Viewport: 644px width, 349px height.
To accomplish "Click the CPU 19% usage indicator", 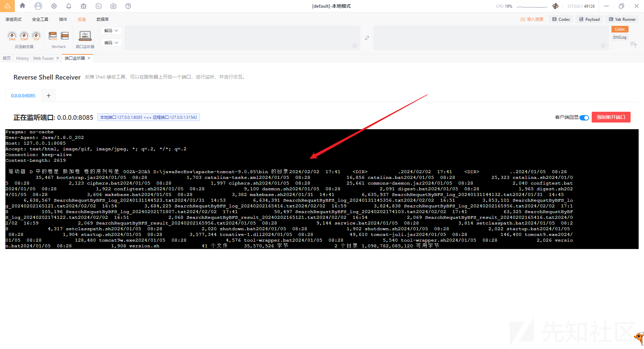I will point(504,6).
